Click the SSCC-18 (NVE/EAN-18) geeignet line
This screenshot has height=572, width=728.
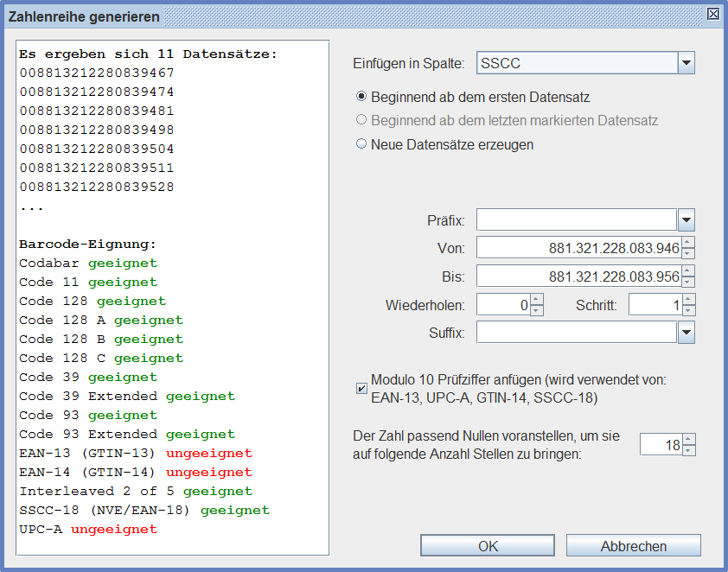point(144,511)
